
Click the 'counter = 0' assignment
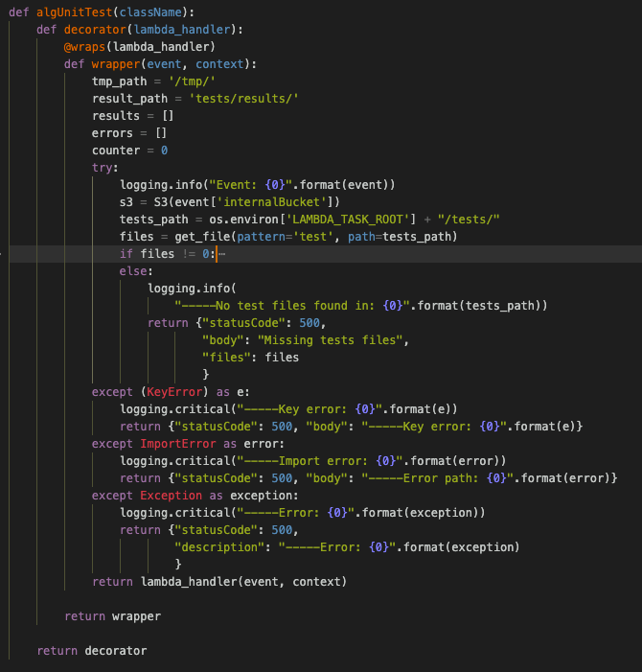[129, 151]
